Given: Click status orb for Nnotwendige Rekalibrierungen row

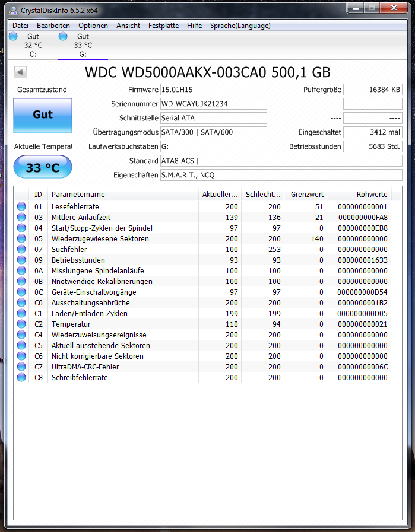Looking at the screenshot, I should pyautogui.click(x=21, y=281).
